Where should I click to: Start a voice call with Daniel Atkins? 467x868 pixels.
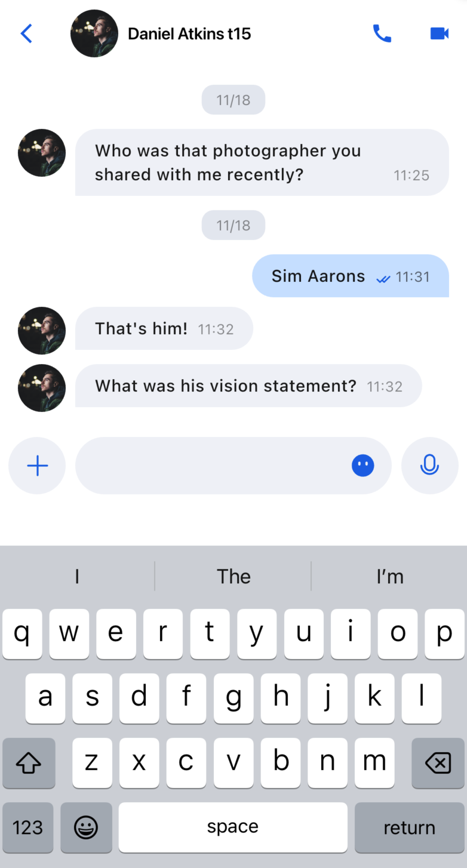pyautogui.click(x=382, y=33)
